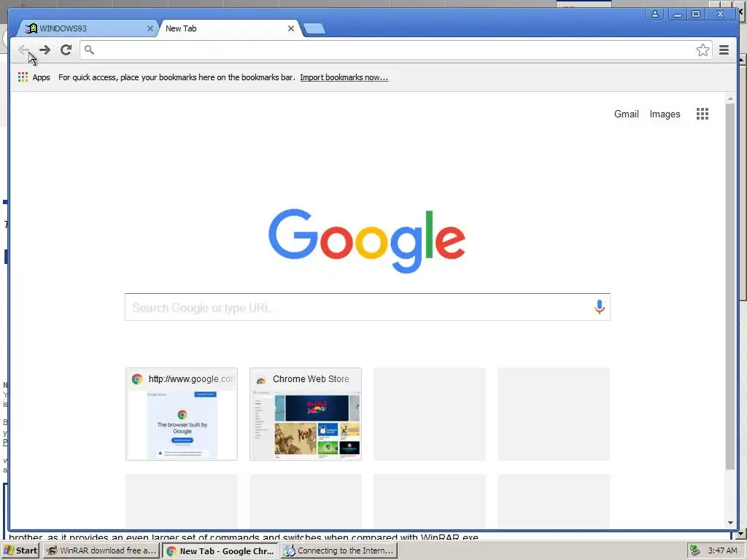Click the Chrome address bar
This screenshot has height=560, width=747.
point(395,50)
